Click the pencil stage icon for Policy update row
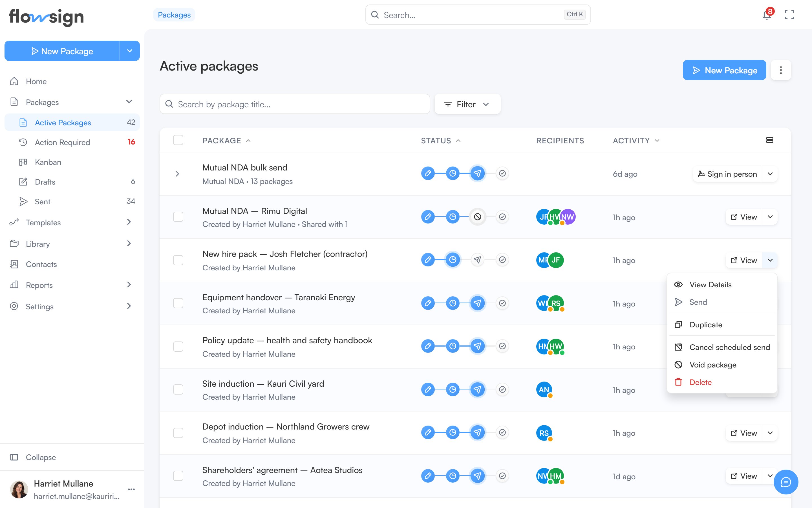 428,346
